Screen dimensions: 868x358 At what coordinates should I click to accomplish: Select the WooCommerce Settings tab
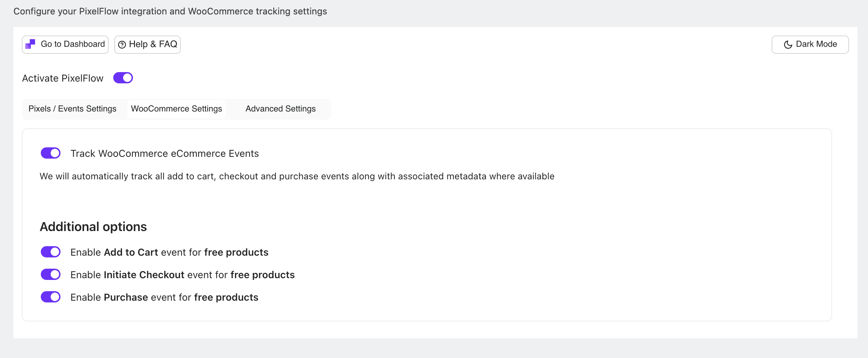(177, 109)
